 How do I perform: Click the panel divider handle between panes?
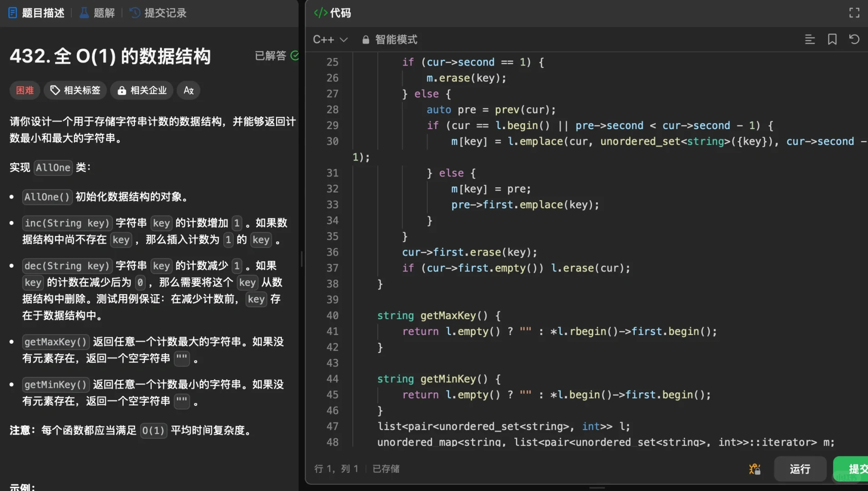click(x=302, y=259)
